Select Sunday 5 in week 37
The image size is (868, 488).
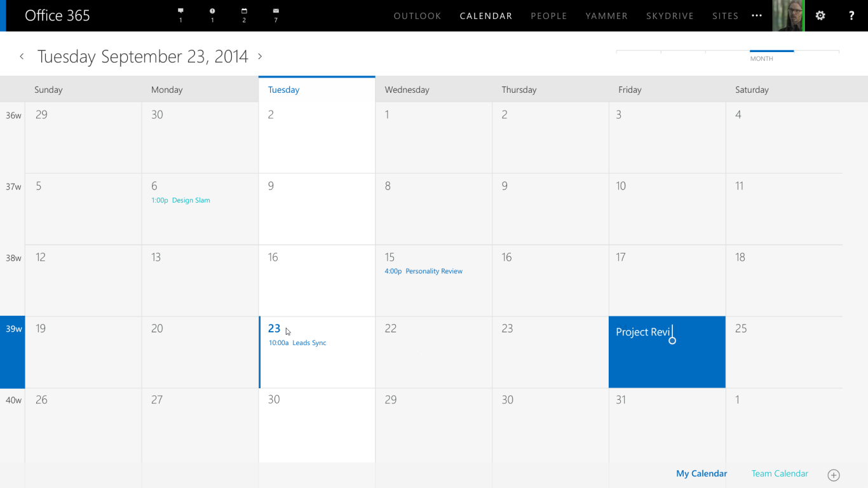click(x=83, y=209)
